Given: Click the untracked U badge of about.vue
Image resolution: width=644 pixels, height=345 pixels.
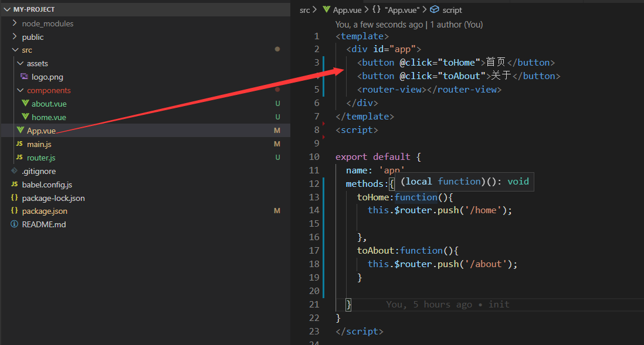Looking at the screenshot, I should pos(277,104).
